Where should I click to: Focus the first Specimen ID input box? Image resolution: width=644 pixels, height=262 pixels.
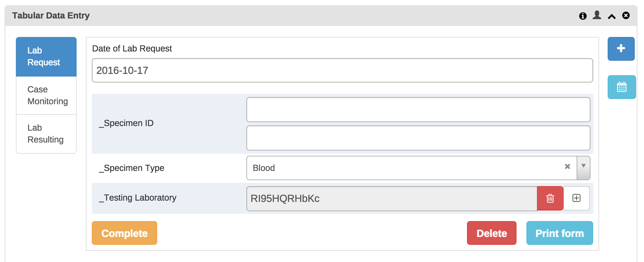coord(418,110)
